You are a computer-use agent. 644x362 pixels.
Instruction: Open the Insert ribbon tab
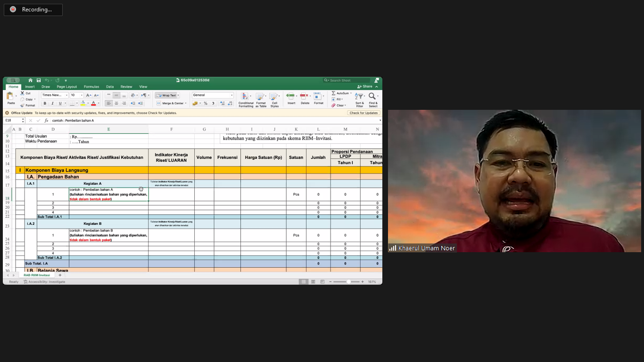pyautogui.click(x=30, y=87)
